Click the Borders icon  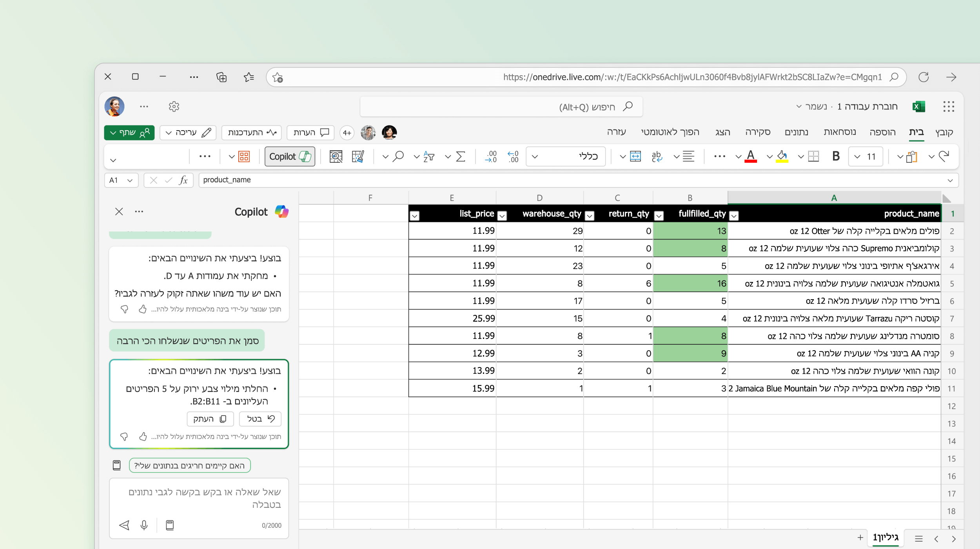click(814, 156)
